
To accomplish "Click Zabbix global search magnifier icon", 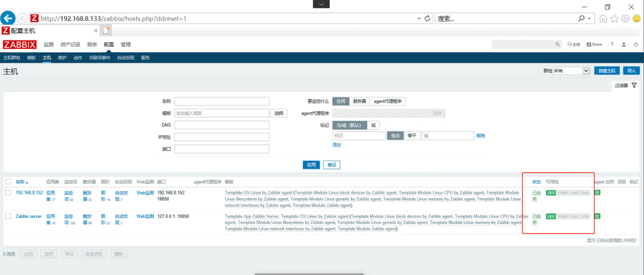I will coord(557,44).
